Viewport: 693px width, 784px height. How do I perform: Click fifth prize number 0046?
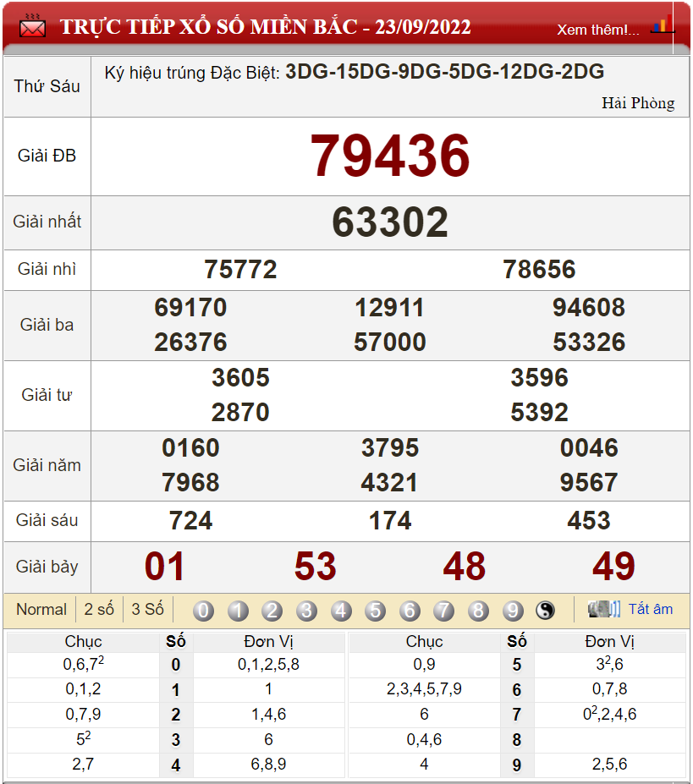(589, 448)
